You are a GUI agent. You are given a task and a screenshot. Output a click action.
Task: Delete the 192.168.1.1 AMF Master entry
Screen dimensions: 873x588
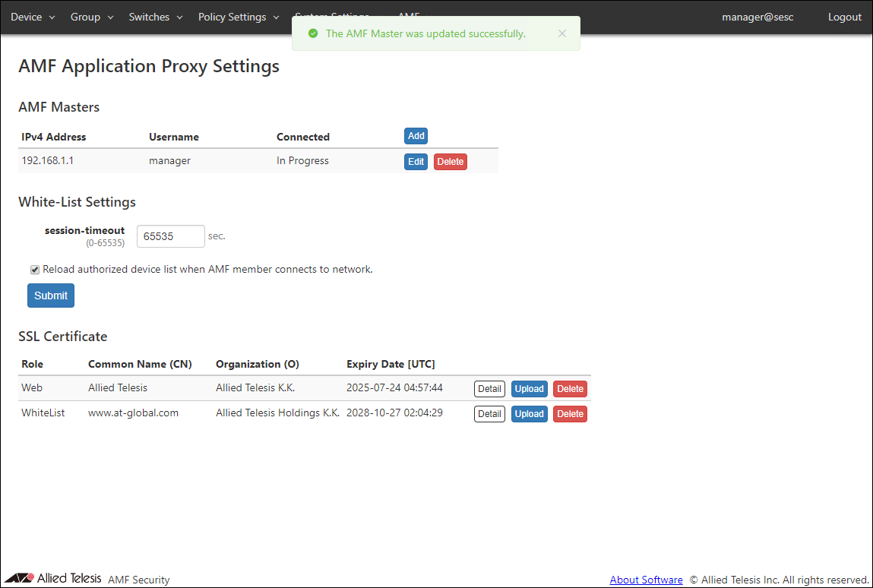point(450,162)
